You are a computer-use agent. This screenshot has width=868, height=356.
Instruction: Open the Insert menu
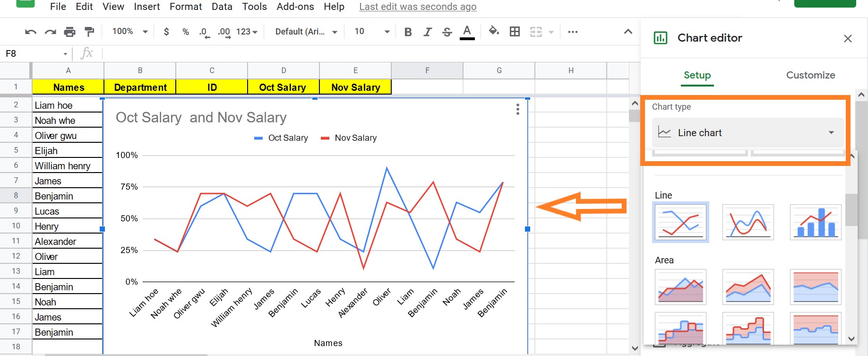[x=147, y=7]
